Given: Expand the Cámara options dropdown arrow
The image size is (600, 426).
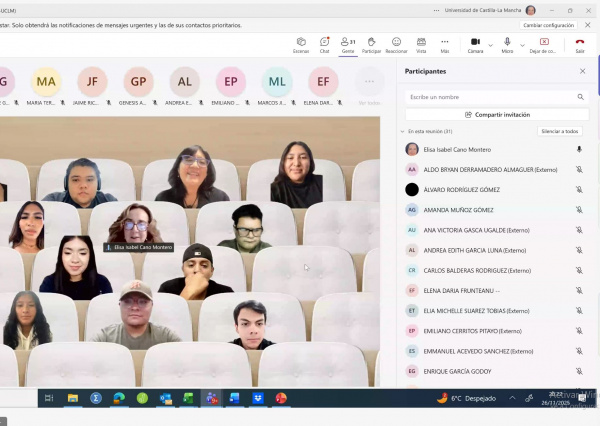Looking at the screenshot, I should coord(489,43).
